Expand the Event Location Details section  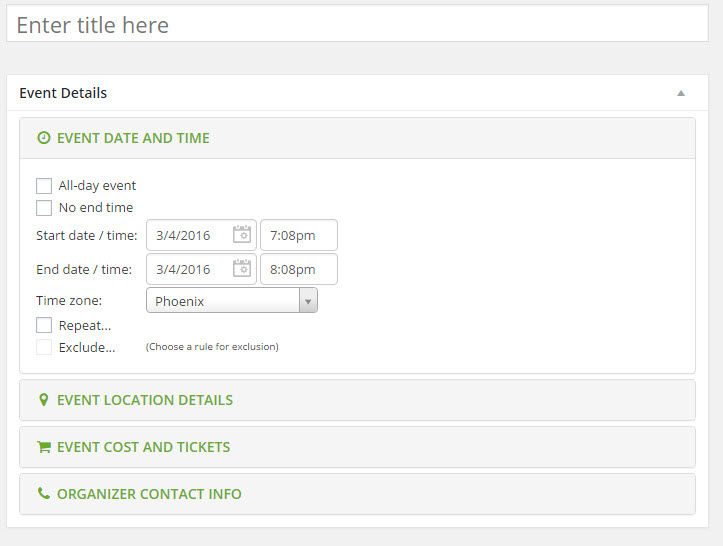pyautogui.click(x=357, y=400)
